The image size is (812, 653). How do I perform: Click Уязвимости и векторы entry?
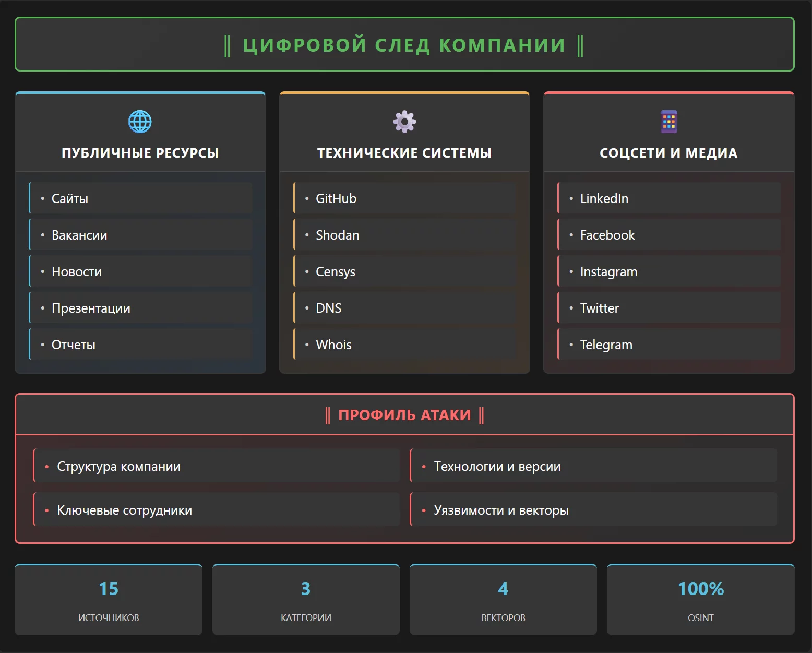(x=593, y=510)
